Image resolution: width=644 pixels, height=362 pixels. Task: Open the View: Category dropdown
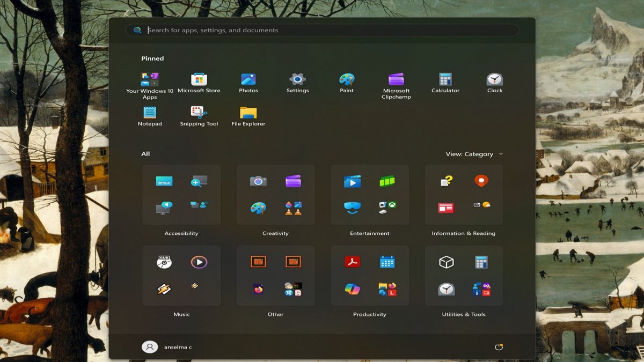click(474, 154)
